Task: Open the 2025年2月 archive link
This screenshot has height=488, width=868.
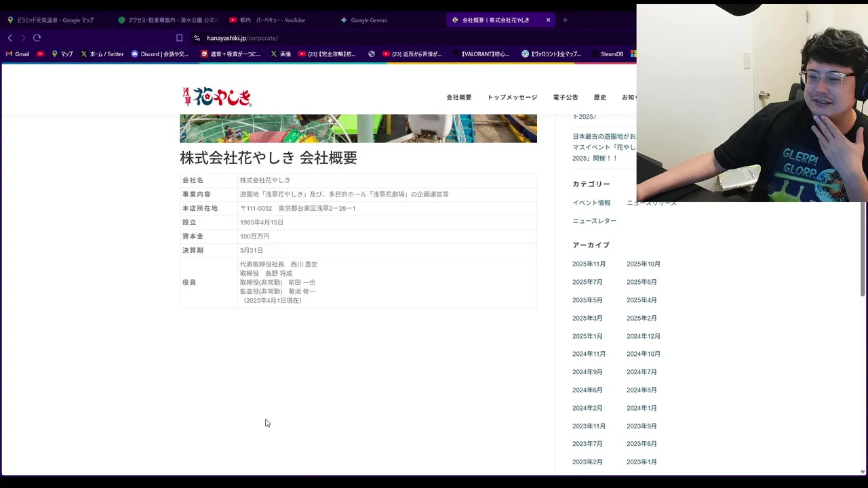Action: (x=642, y=319)
